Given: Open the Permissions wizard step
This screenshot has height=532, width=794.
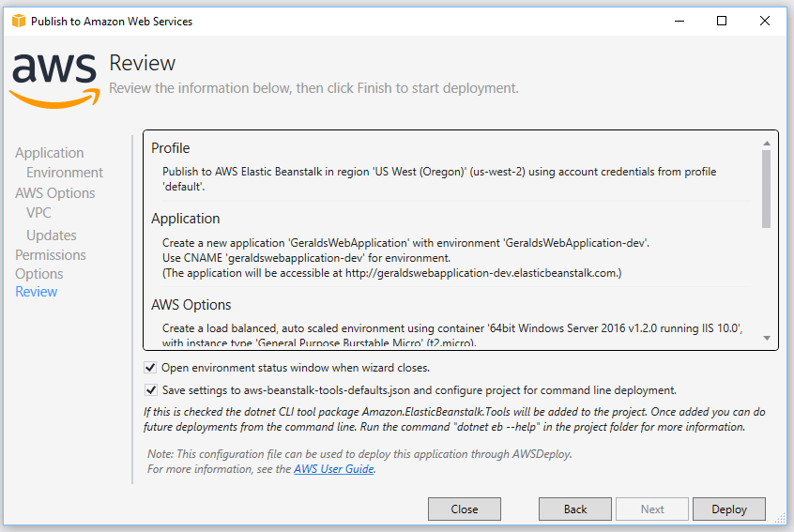Looking at the screenshot, I should click(51, 254).
